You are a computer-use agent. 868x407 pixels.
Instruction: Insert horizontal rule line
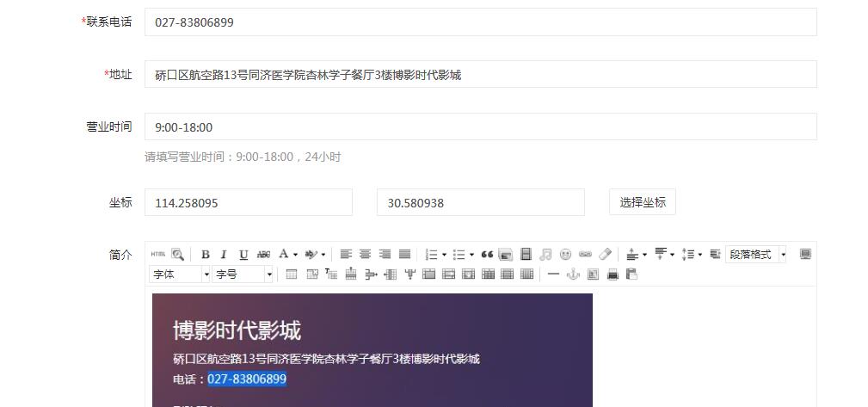[553, 274]
